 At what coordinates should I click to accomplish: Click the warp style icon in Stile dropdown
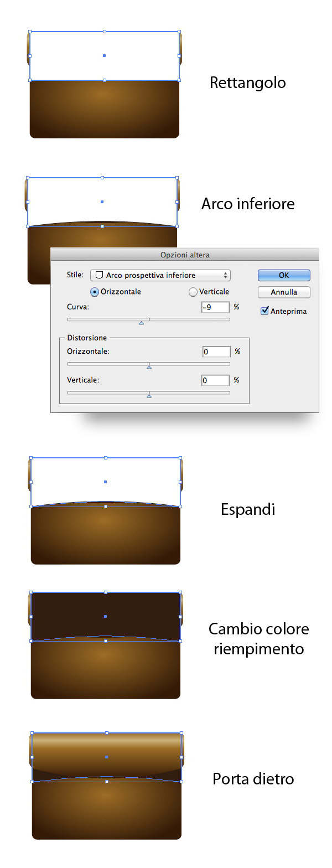coord(99,275)
